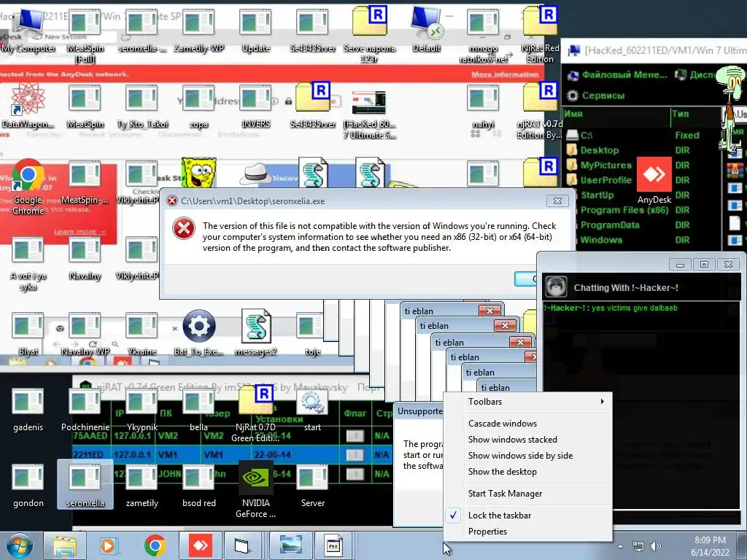Open the Default remote desktop icon
The image size is (747, 560).
coord(426,30)
